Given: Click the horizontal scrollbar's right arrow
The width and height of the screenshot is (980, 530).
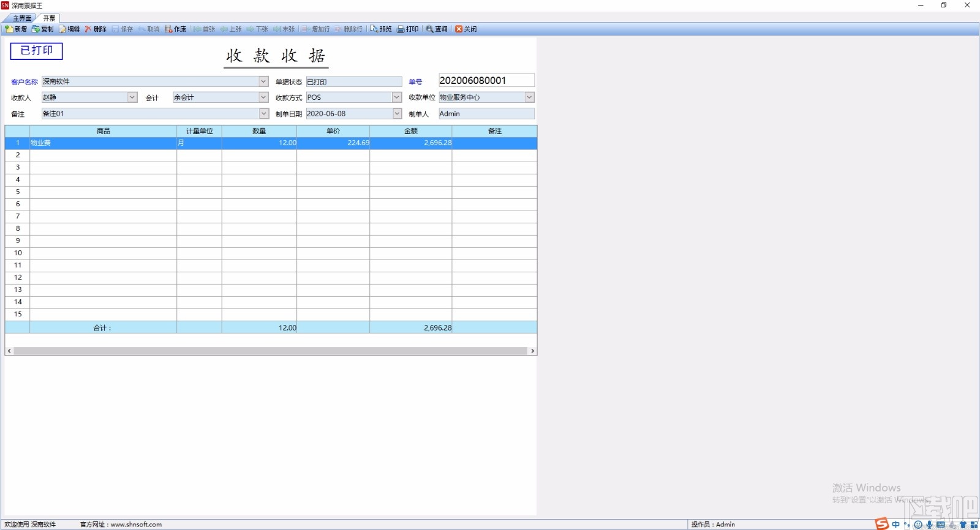Looking at the screenshot, I should (532, 351).
